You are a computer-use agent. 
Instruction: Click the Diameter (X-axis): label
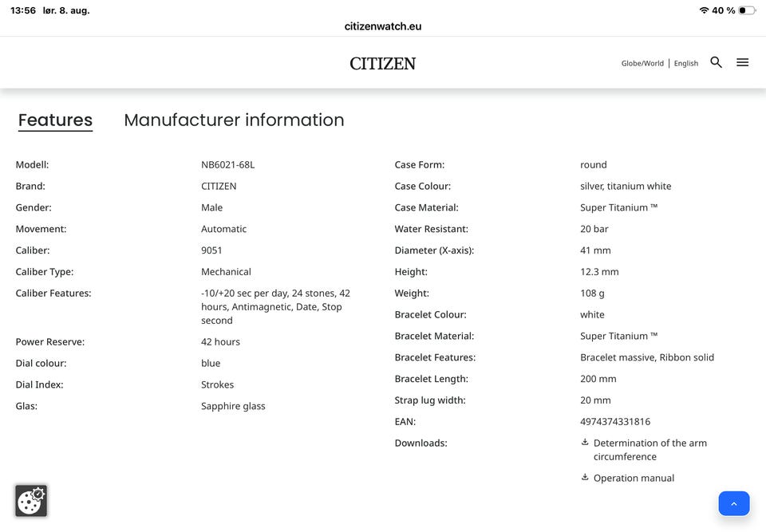pos(434,250)
